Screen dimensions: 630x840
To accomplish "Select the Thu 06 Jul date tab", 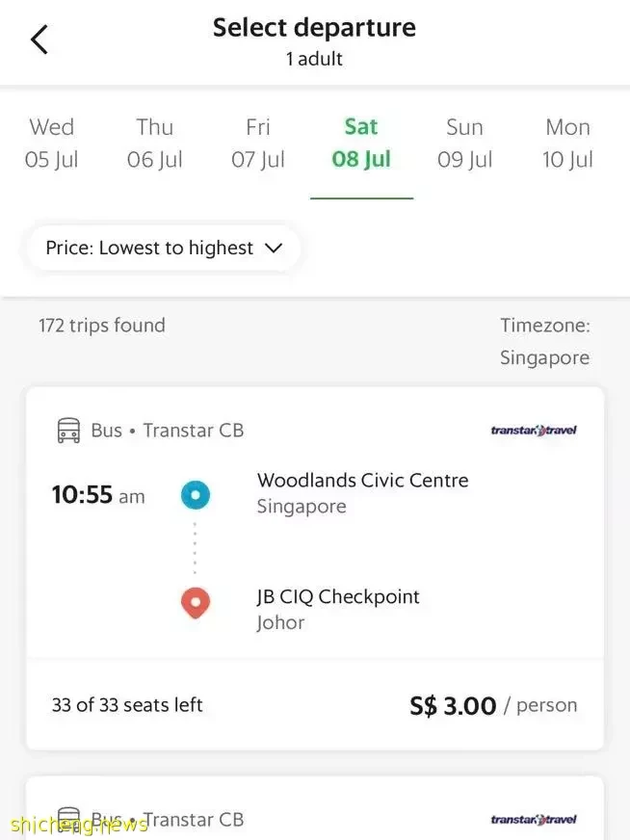I will coord(154,143).
